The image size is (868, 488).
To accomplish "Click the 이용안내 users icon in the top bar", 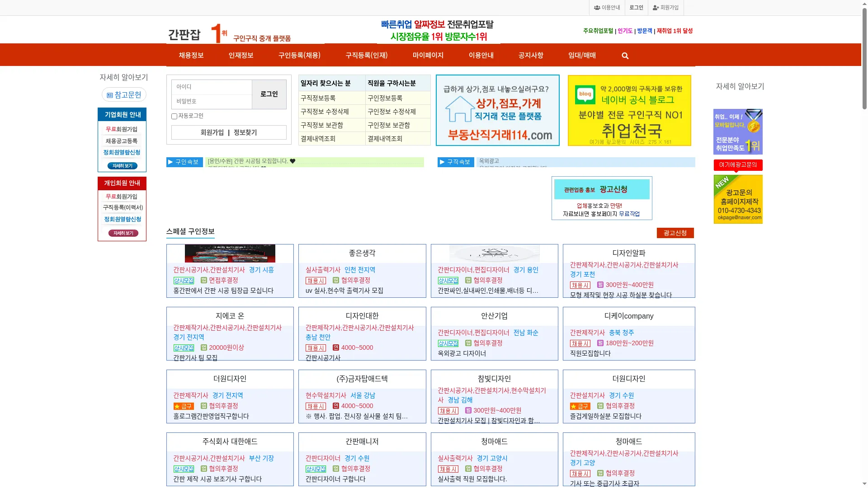I will 597,8.
